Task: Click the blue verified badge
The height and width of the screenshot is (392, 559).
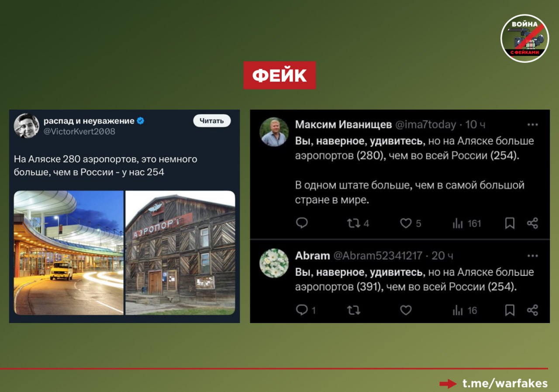Action: (x=141, y=121)
